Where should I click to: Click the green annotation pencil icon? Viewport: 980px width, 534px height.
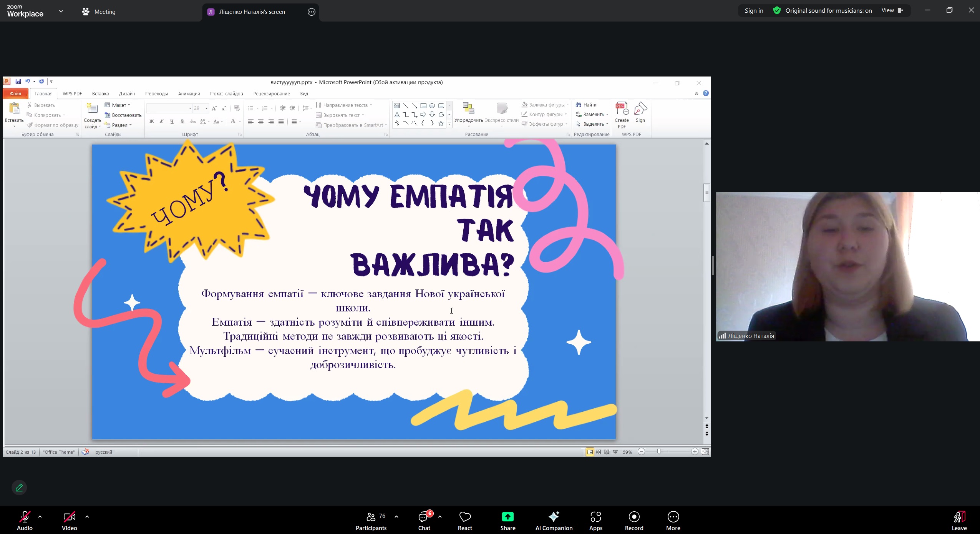click(19, 487)
